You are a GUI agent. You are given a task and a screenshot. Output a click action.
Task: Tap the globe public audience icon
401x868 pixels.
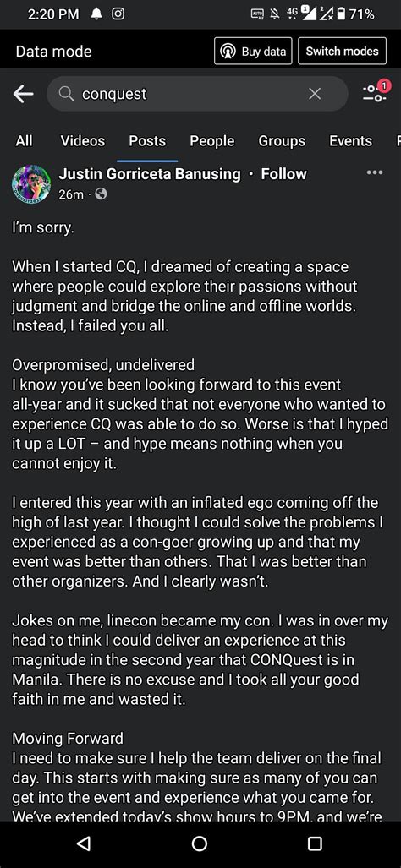[101, 194]
